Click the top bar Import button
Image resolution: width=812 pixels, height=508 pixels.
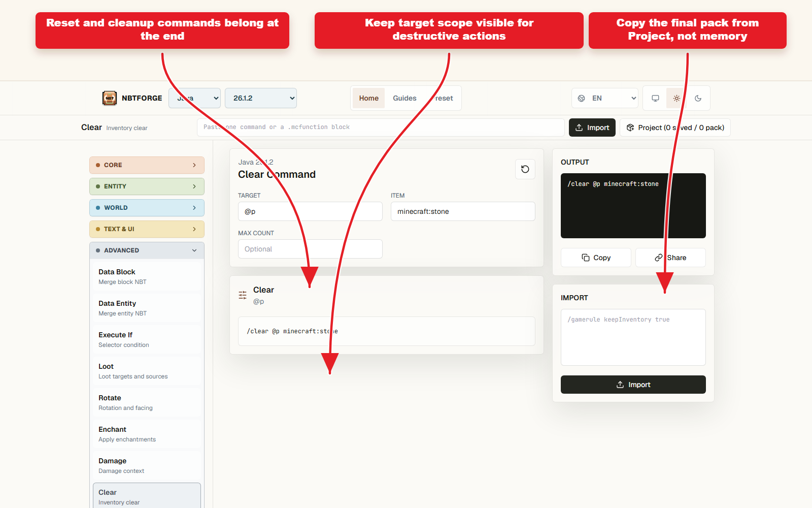[592, 128]
